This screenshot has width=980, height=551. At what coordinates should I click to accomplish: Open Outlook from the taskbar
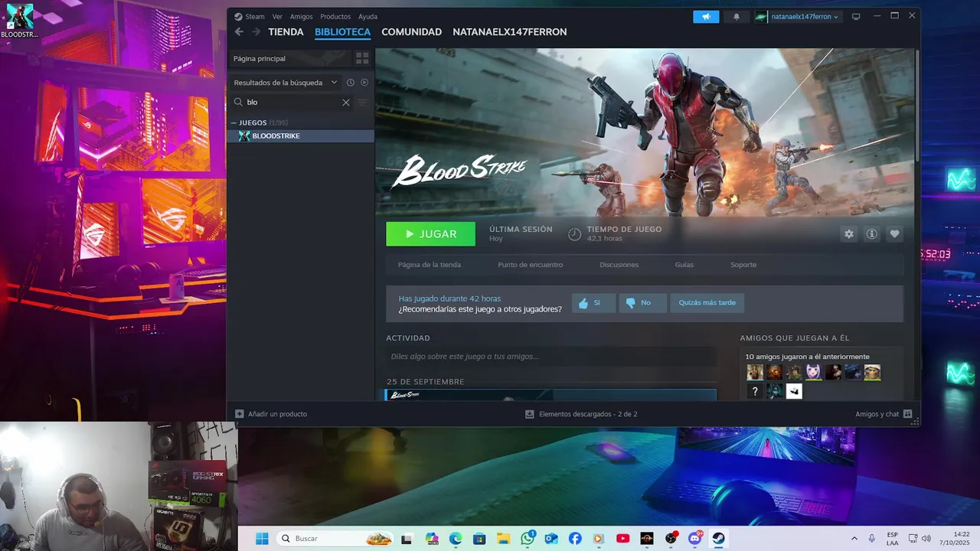tap(551, 539)
